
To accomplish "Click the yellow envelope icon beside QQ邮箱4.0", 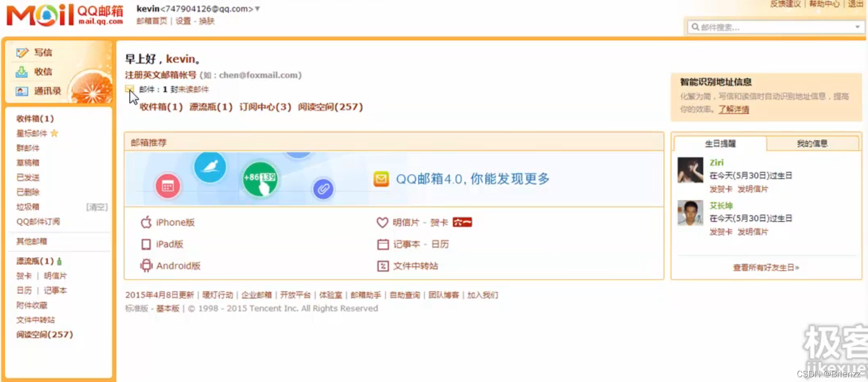I will (x=381, y=179).
